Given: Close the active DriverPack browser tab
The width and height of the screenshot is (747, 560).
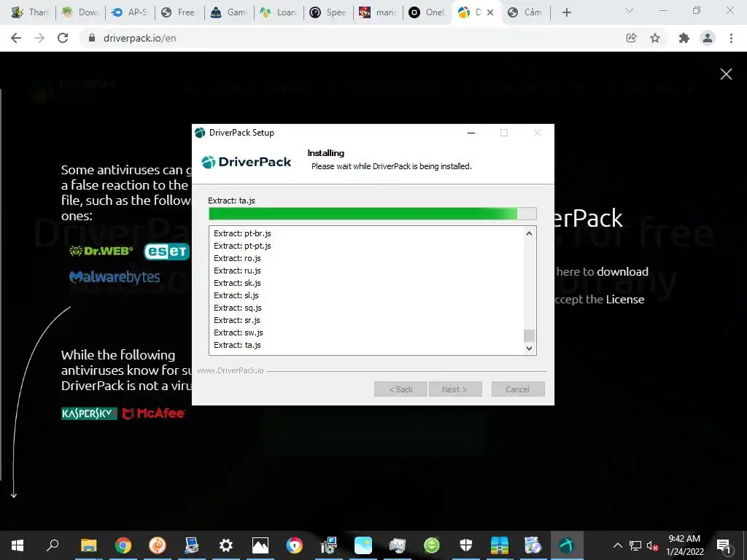Looking at the screenshot, I should coord(490,12).
